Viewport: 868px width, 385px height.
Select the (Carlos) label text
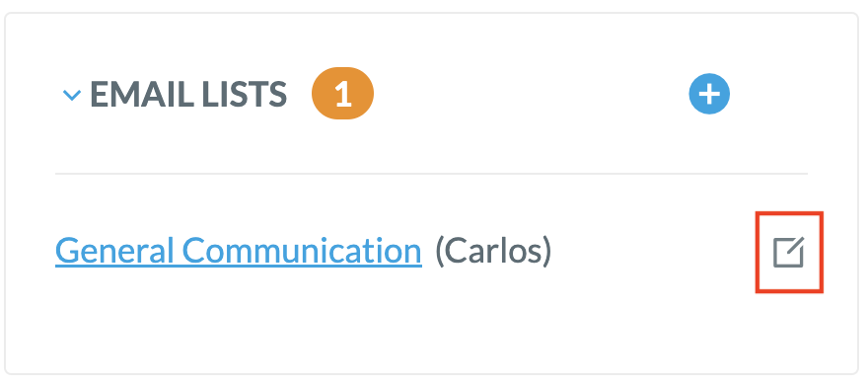[494, 251]
